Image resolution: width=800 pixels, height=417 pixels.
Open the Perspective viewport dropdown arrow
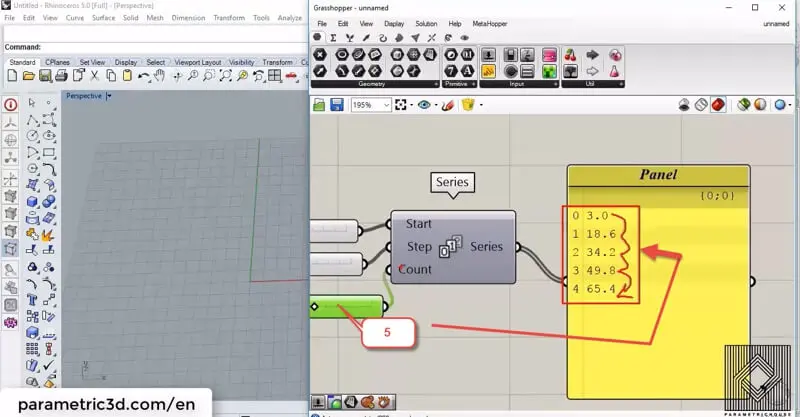(109, 96)
